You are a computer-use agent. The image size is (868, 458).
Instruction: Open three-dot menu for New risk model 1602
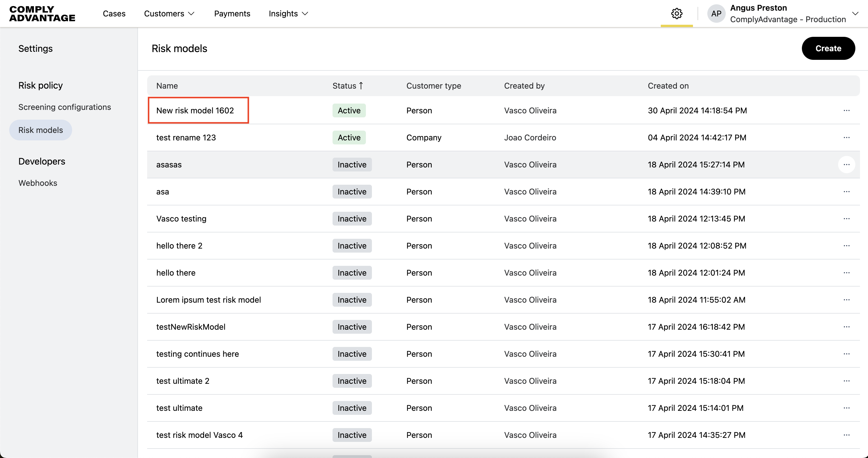click(x=846, y=111)
